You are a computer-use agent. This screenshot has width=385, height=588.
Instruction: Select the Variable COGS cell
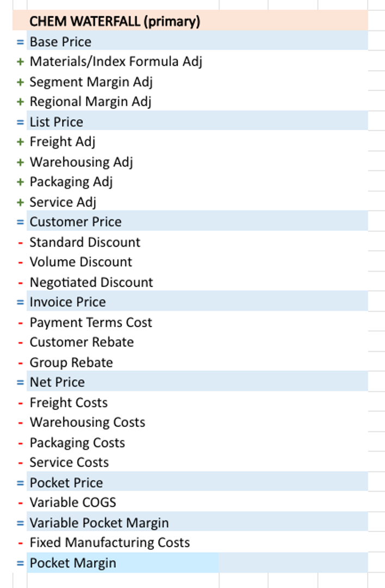pyautogui.click(x=73, y=503)
